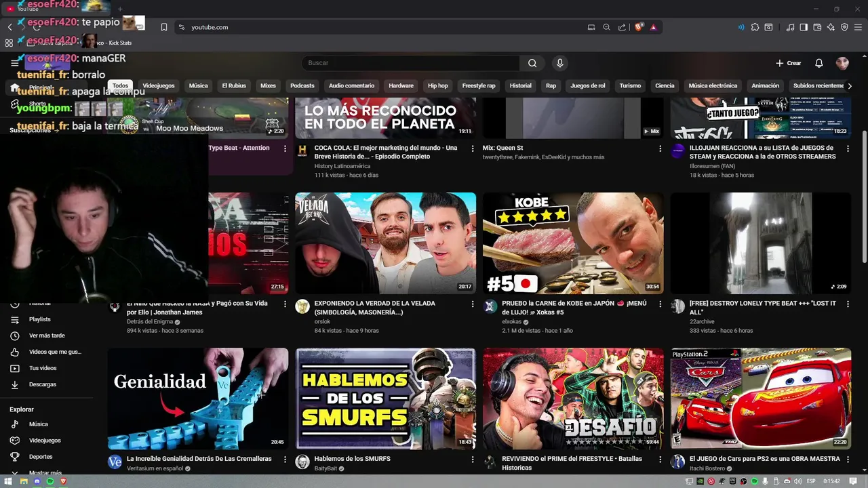This screenshot has height=488, width=868.
Task: Open BaityBait channel link
Action: coord(325,468)
